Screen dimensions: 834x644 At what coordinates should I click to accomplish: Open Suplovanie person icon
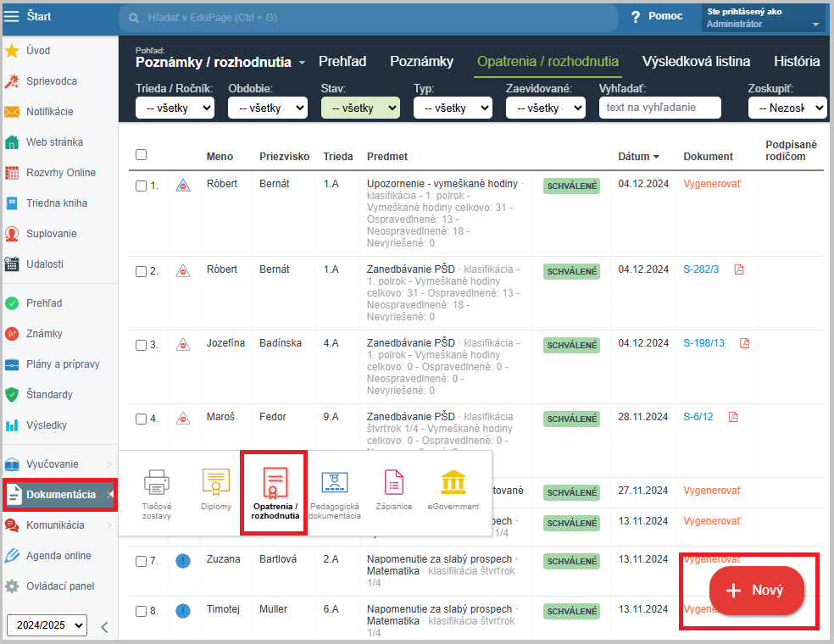click(x=12, y=234)
